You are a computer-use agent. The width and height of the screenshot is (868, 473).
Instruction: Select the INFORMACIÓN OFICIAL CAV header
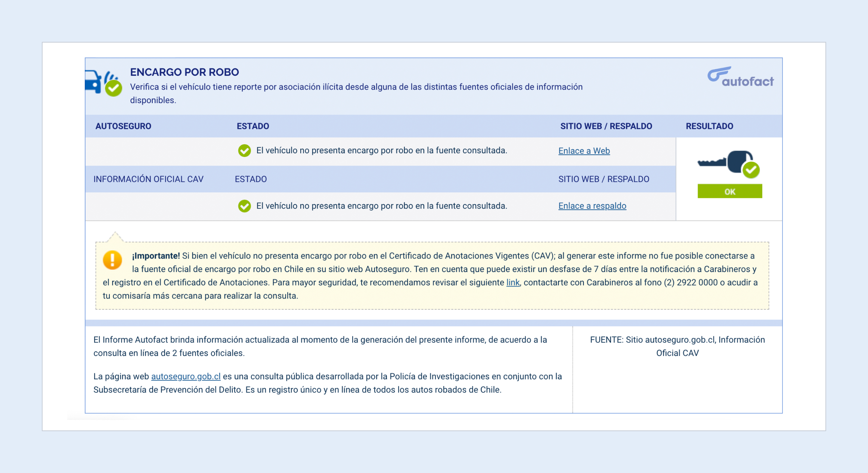pyautogui.click(x=148, y=179)
